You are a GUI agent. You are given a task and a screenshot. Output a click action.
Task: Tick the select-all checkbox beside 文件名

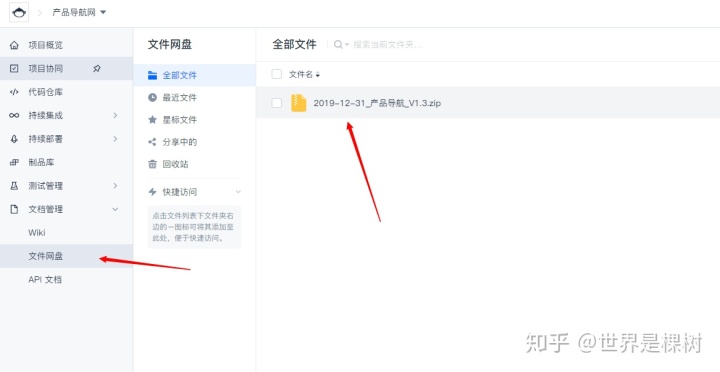[276, 74]
